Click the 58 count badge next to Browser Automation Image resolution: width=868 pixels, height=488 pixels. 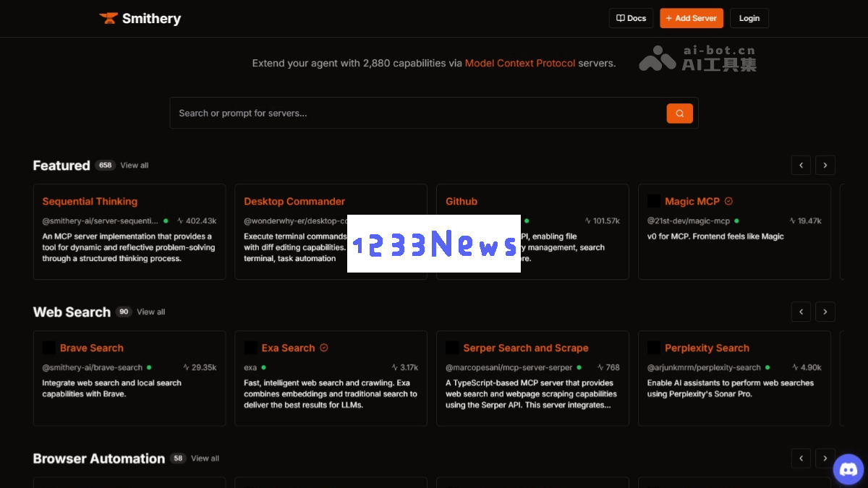[x=178, y=458]
